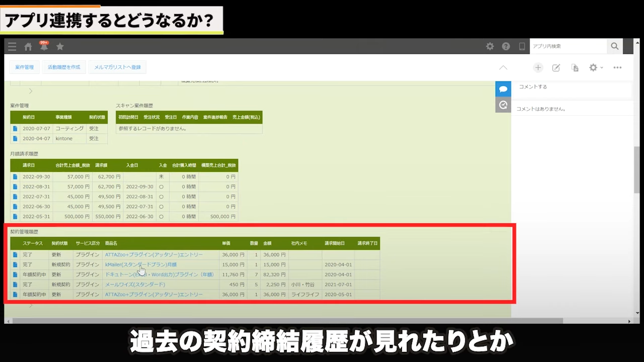Viewport: 644px width, 362px height.
Task: Go to the kintone home portal
Action: pyautogui.click(x=28, y=47)
